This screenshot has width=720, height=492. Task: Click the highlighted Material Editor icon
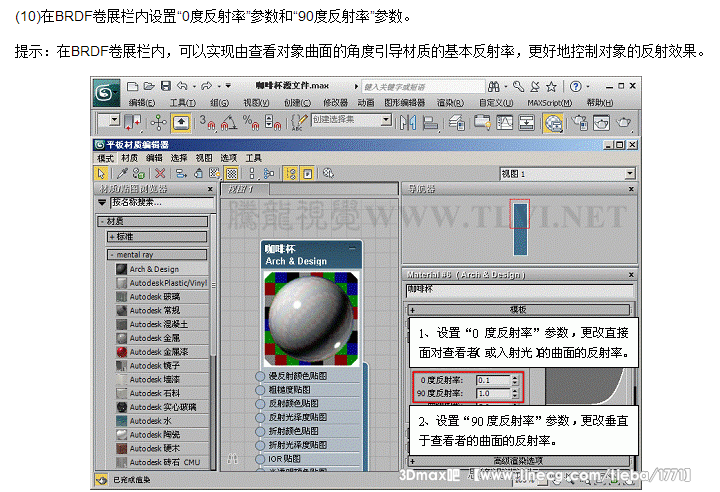coord(553,123)
